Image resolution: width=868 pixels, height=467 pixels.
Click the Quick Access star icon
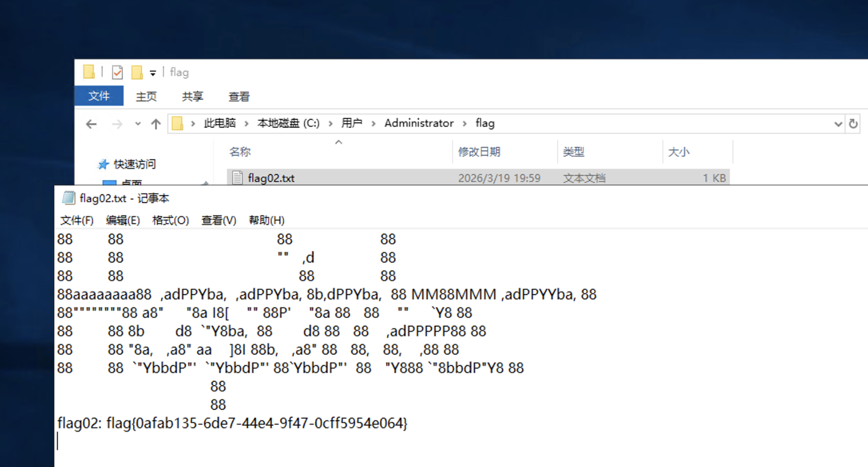pos(103,164)
